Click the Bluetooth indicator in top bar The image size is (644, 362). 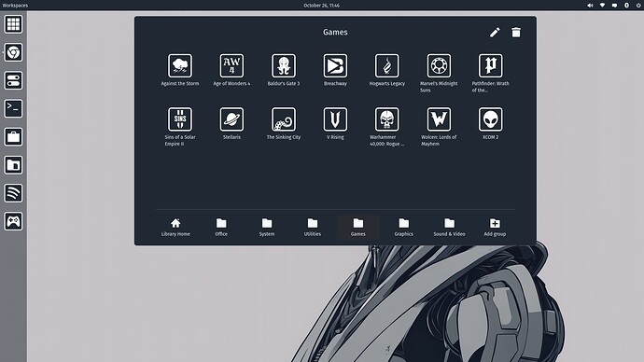[x=627, y=6]
